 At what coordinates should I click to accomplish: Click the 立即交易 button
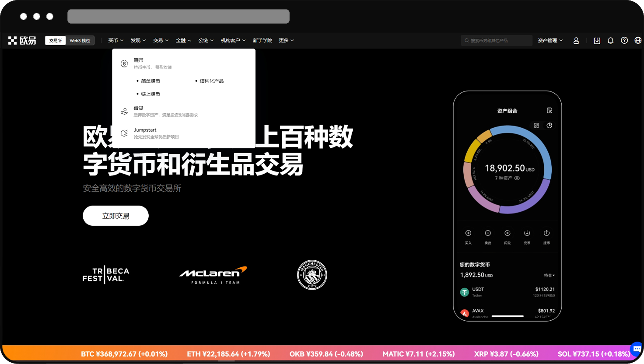pos(115,216)
